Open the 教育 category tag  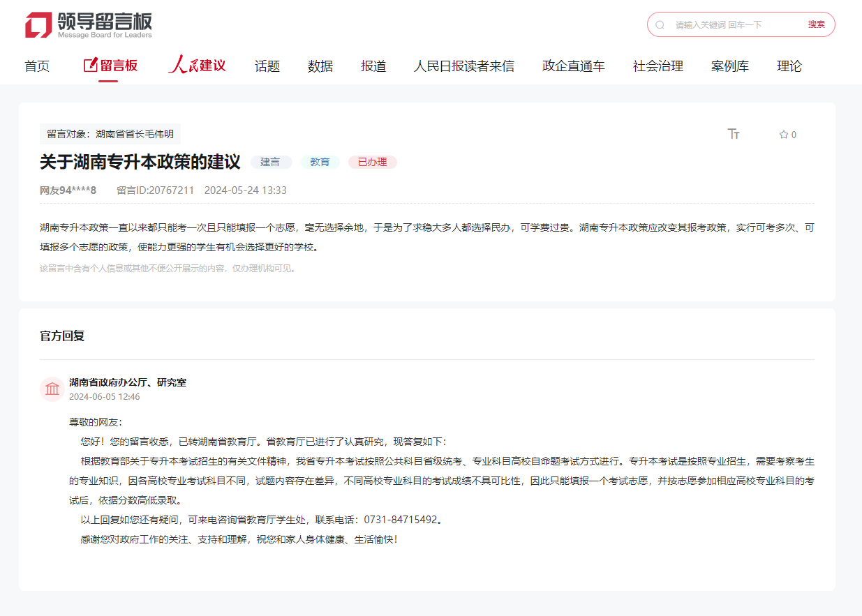click(x=320, y=162)
